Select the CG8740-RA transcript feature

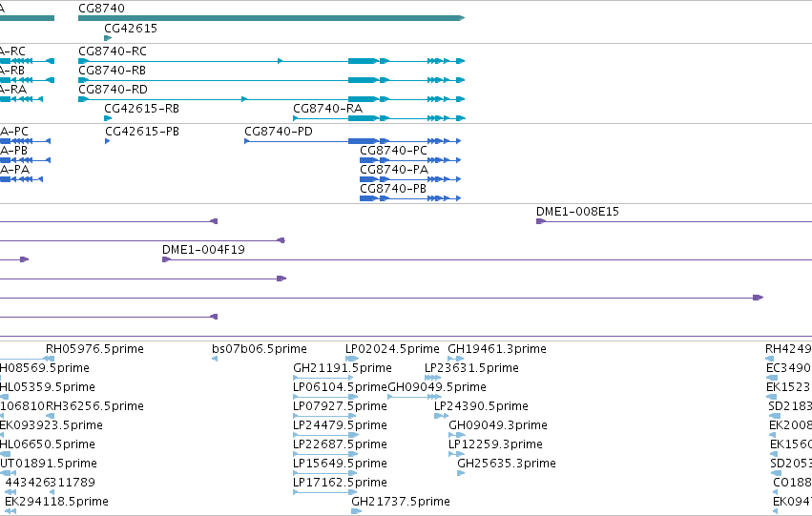[x=379, y=118]
